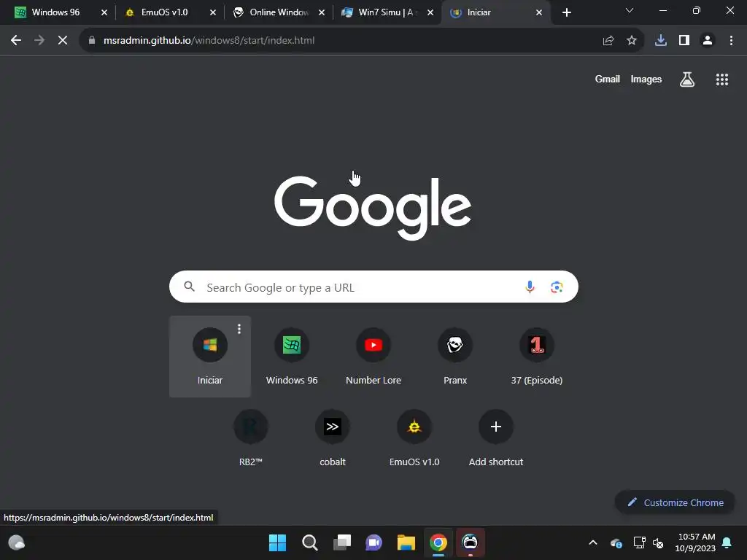The image size is (747, 560).
Task: Close the Win7 Simu tab
Action: point(430,12)
